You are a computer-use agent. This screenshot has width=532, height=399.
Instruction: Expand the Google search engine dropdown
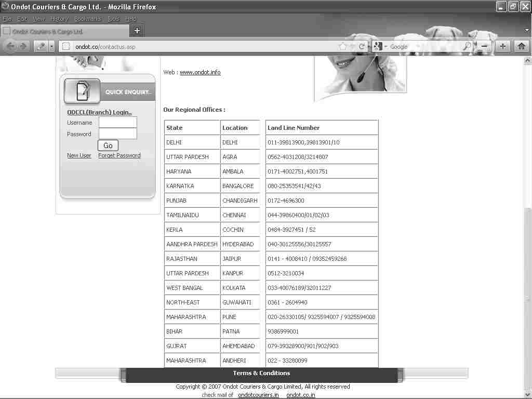[x=385, y=47]
